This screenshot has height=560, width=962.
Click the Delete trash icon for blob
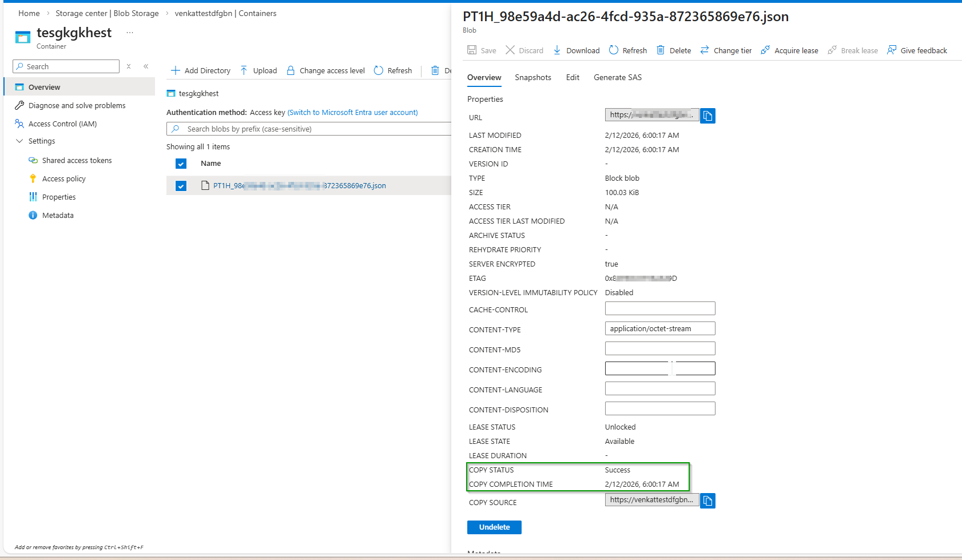click(x=661, y=50)
